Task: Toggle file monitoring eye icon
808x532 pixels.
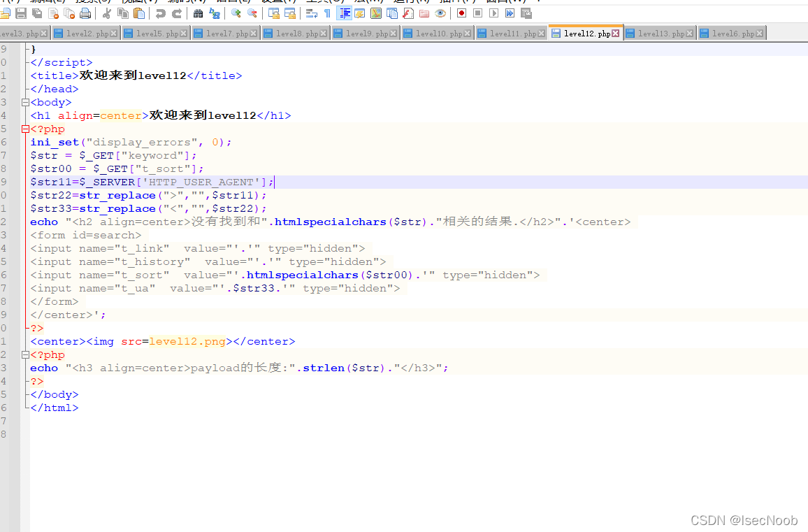Action: point(440,13)
